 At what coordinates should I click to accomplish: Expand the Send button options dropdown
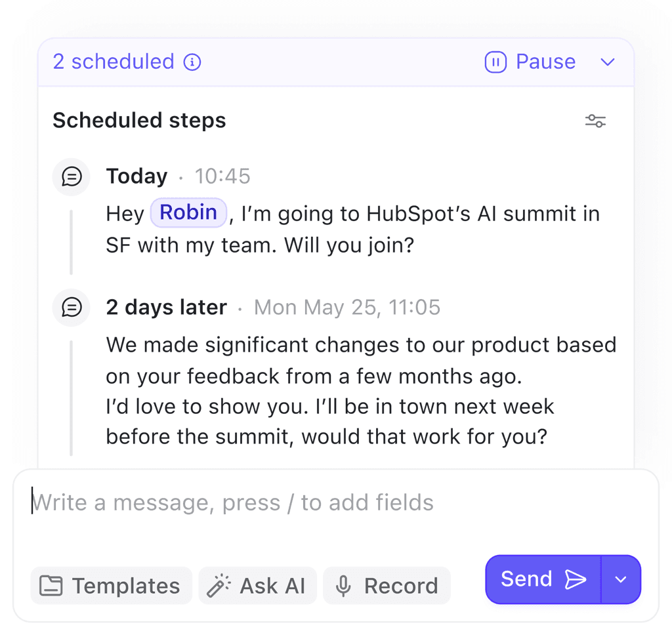pyautogui.click(x=621, y=579)
